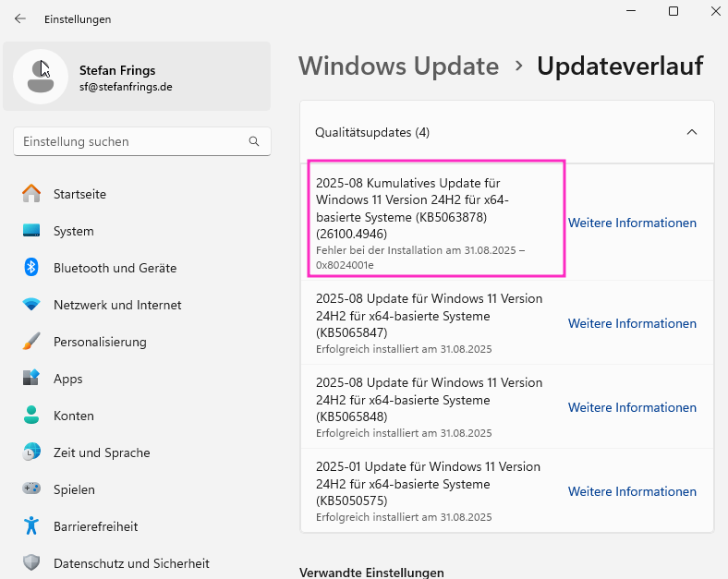The width and height of the screenshot is (728, 579).
Task: Open Weitere Informationen for KB5065848
Action: pyautogui.click(x=632, y=407)
